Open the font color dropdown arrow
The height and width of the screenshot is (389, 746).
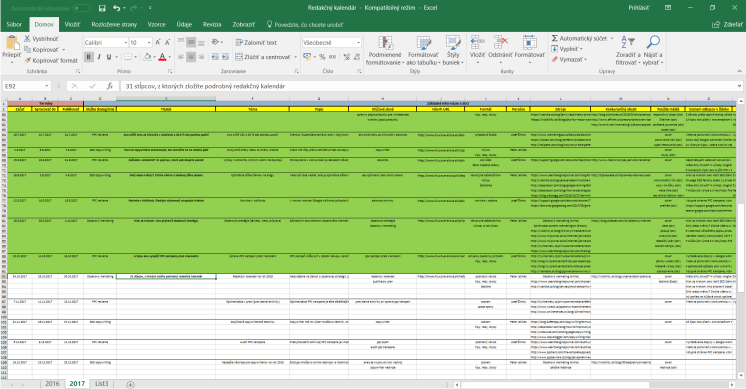pos(170,57)
